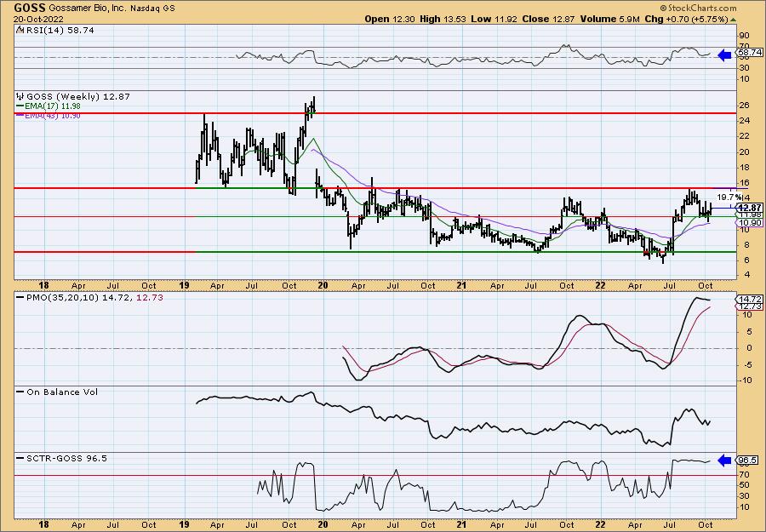The height and width of the screenshot is (532, 766).
Task: Click the RSI line icon beside RSI(14)
Action: (20, 30)
